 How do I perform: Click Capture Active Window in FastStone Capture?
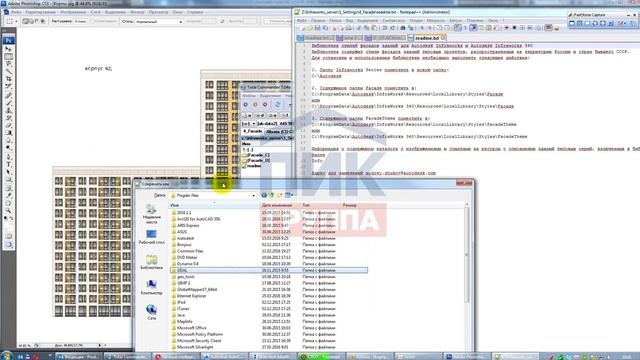[x=572, y=23]
